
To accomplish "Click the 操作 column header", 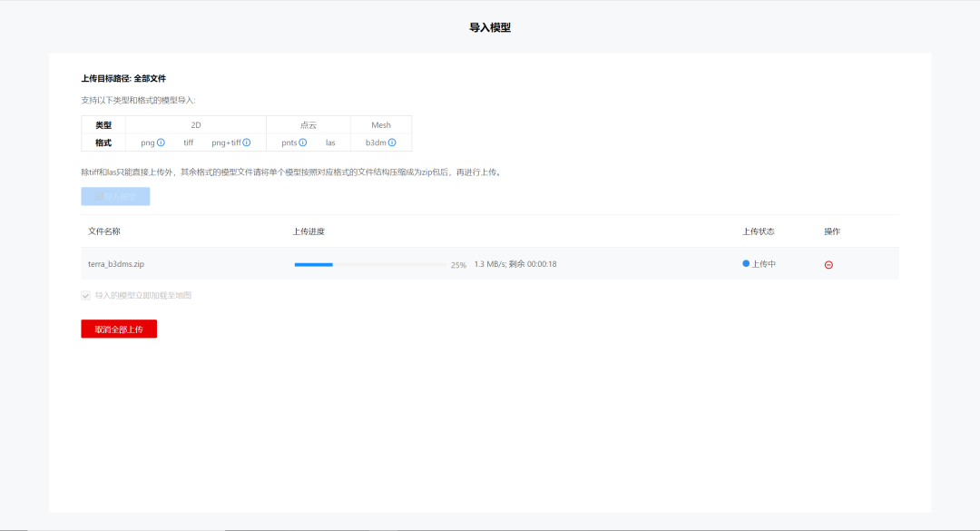I will click(832, 231).
